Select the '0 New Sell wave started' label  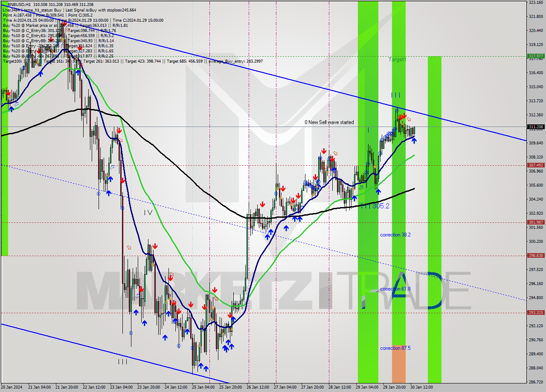click(x=329, y=122)
